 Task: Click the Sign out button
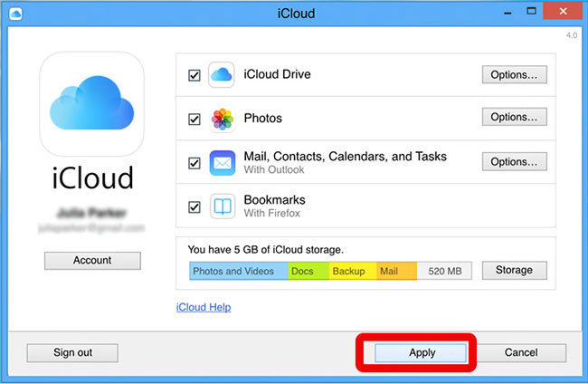pyautogui.click(x=72, y=353)
